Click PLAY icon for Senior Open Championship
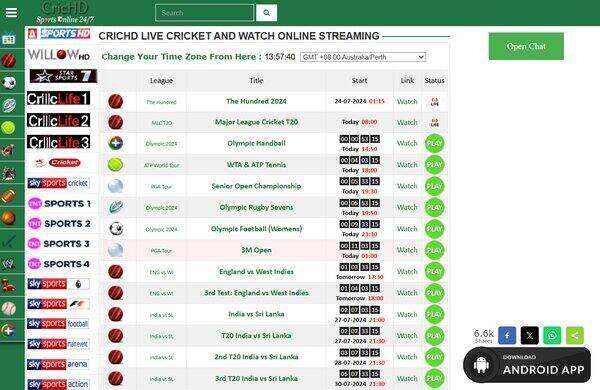The width and height of the screenshot is (600, 390). (434, 186)
